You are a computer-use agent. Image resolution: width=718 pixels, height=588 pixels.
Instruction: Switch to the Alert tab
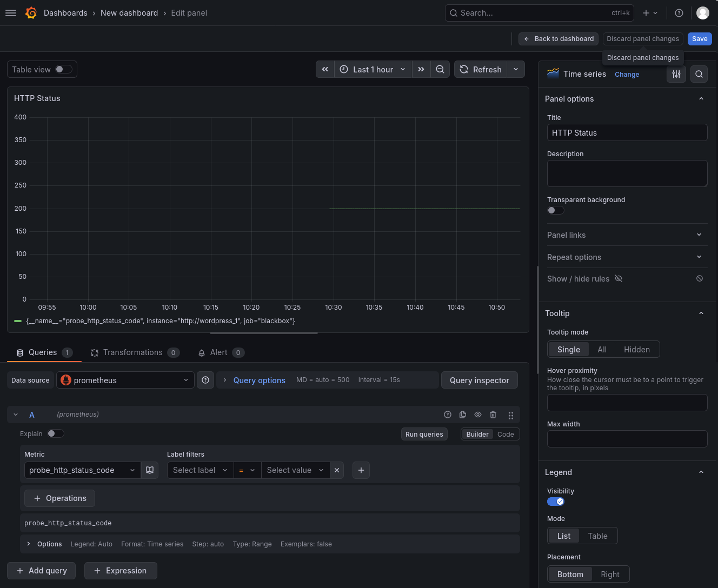(221, 352)
